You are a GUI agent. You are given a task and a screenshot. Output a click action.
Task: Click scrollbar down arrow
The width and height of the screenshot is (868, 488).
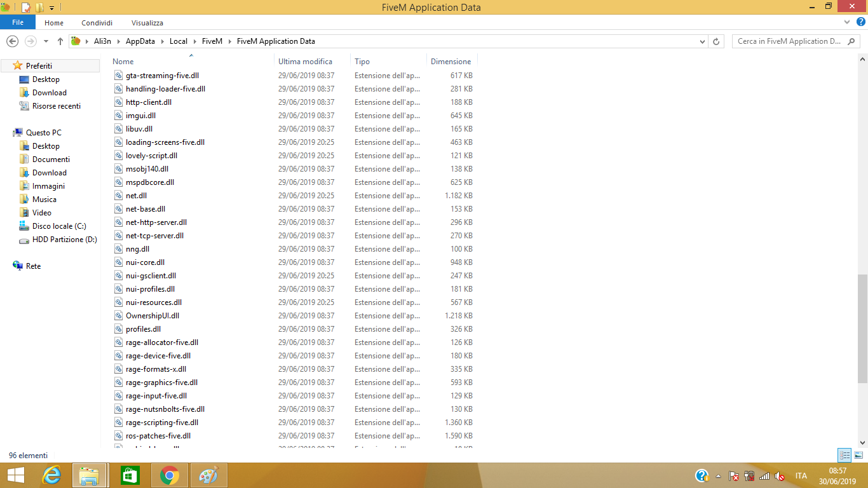(x=862, y=442)
